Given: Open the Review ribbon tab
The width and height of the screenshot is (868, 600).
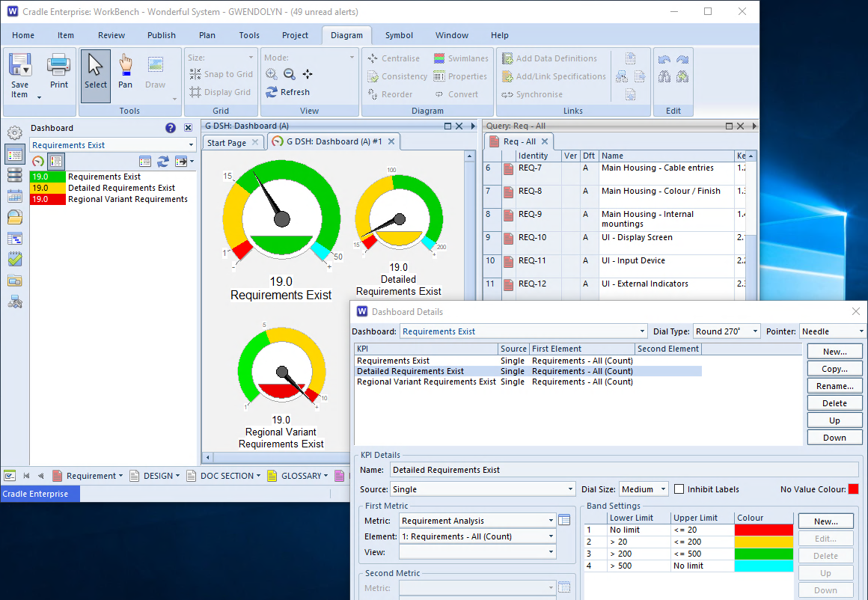Looking at the screenshot, I should (111, 35).
